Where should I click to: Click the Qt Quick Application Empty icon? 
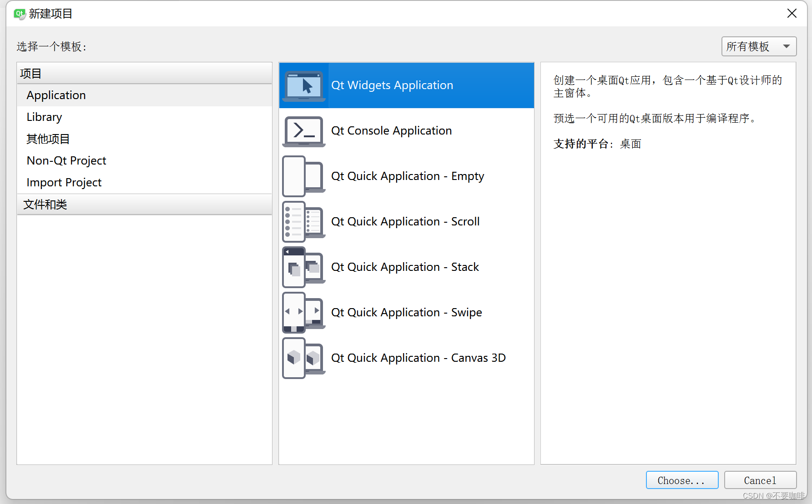tap(304, 176)
